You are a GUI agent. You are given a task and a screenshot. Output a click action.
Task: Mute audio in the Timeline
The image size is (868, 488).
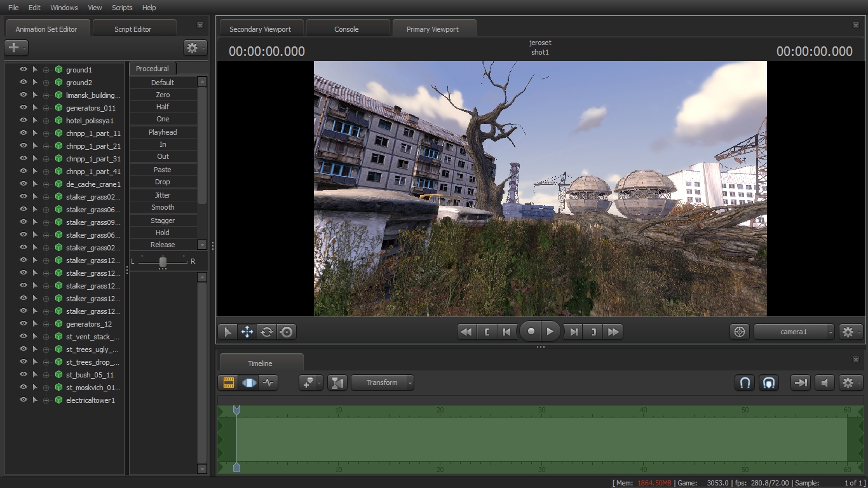[x=825, y=383]
